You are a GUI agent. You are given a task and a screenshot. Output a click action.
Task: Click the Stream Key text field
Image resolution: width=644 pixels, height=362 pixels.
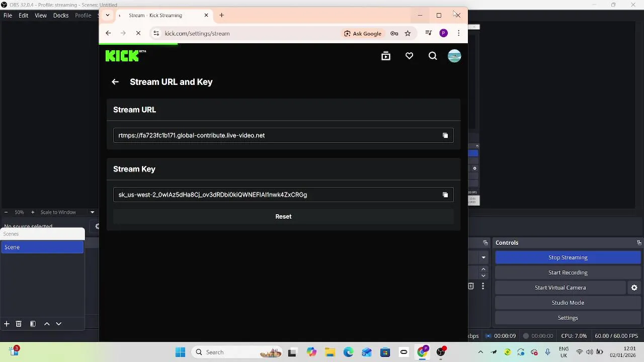[x=283, y=195]
